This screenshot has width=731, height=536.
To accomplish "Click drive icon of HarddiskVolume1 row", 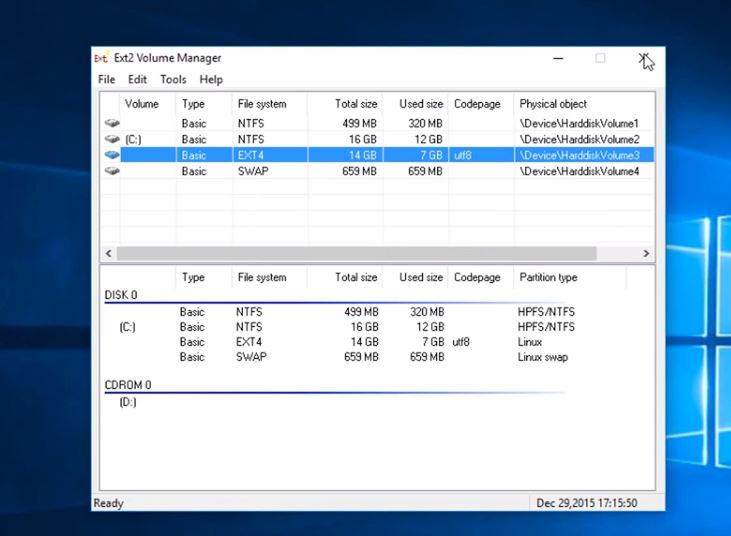I will [x=112, y=123].
